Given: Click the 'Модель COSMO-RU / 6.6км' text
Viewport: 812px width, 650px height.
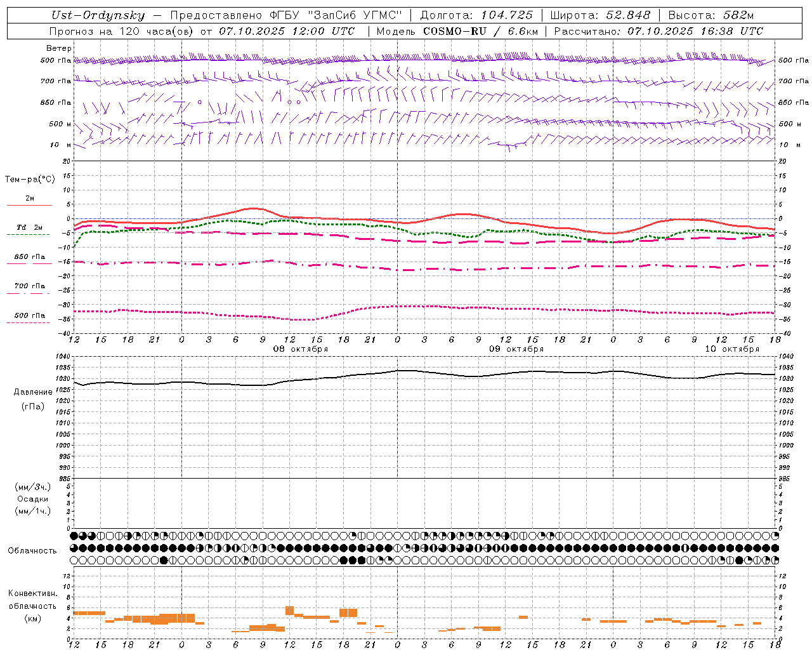Looking at the screenshot, I should [x=457, y=31].
